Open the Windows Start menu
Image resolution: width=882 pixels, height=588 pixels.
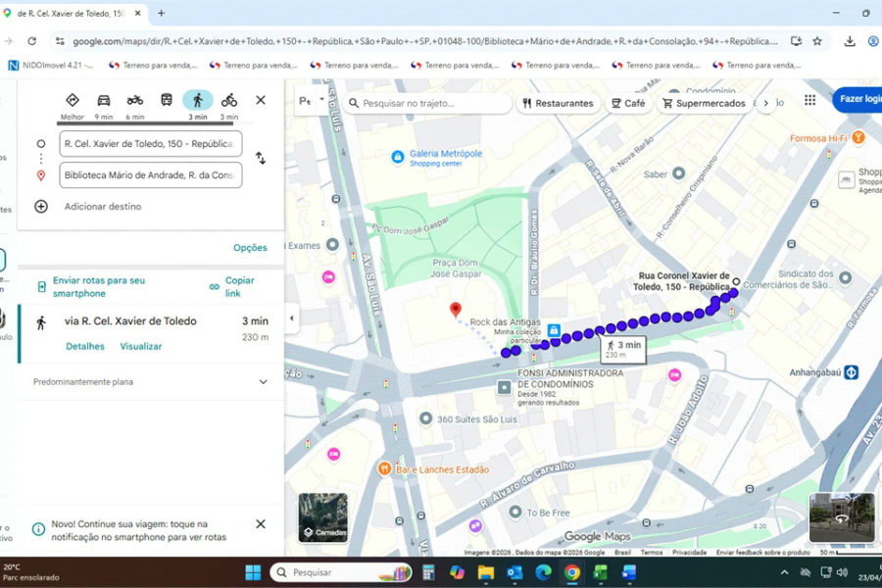coord(253,572)
